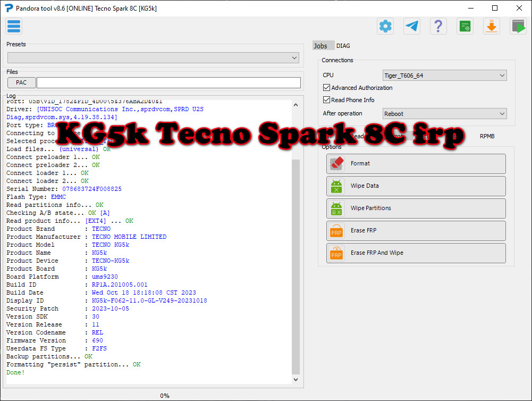
Task: Open settings via the gear icon
Action: click(385, 26)
